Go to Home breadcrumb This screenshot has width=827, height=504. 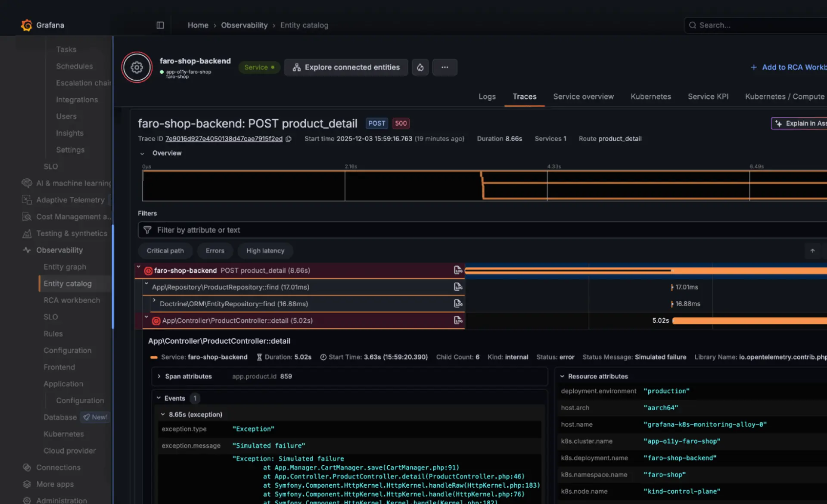coord(198,25)
